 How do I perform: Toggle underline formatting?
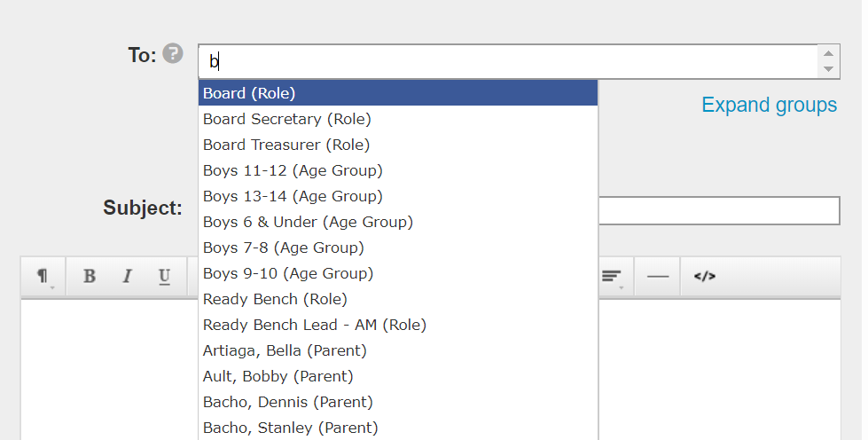coord(164,276)
